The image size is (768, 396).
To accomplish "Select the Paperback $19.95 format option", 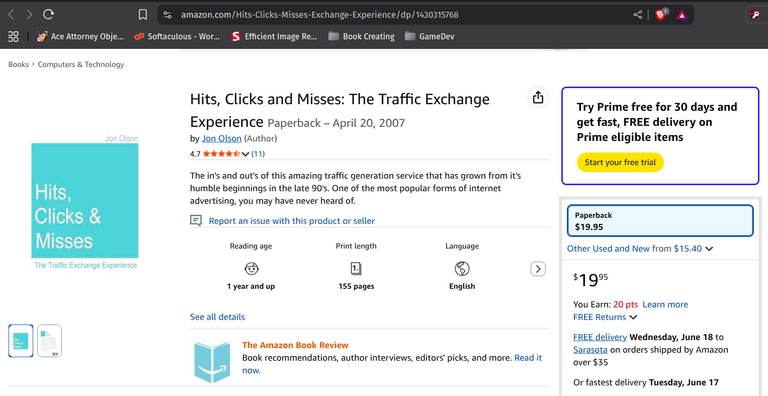I will (x=660, y=221).
